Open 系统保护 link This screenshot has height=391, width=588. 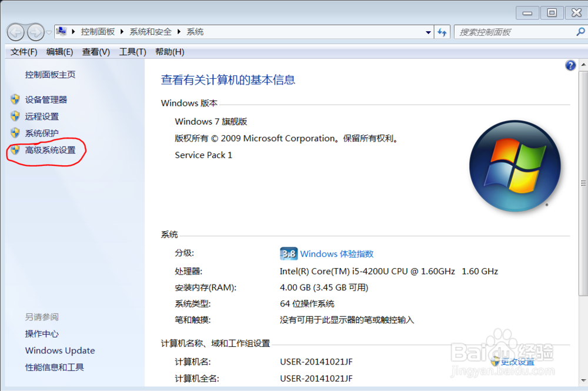point(42,133)
